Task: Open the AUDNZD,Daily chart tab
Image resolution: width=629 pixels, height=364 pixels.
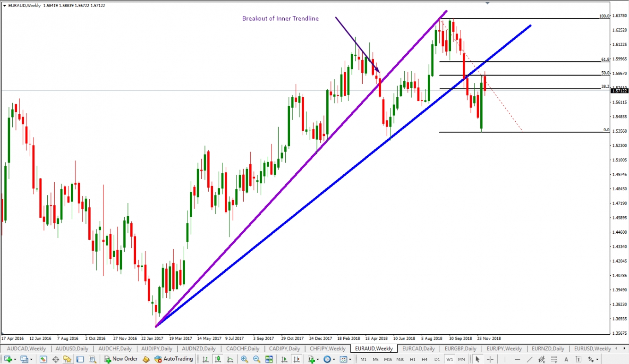Action: tap(199, 348)
